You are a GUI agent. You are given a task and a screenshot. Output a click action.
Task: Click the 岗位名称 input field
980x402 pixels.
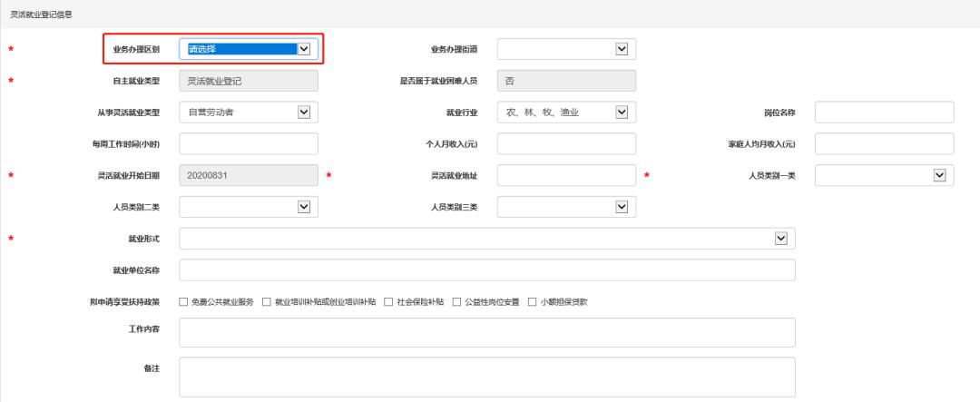click(885, 113)
